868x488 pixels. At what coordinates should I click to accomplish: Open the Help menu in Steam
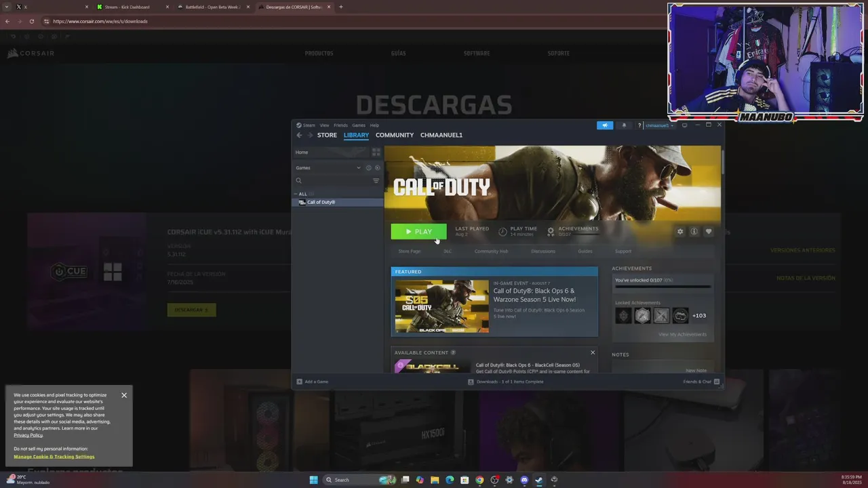pos(374,125)
